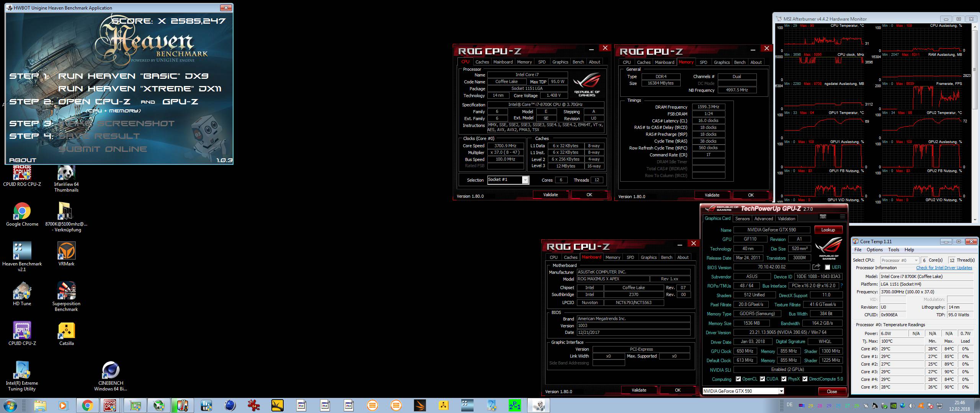This screenshot has width=980, height=413.
Task: Click the Close button in GPU-Z
Action: (x=831, y=391)
